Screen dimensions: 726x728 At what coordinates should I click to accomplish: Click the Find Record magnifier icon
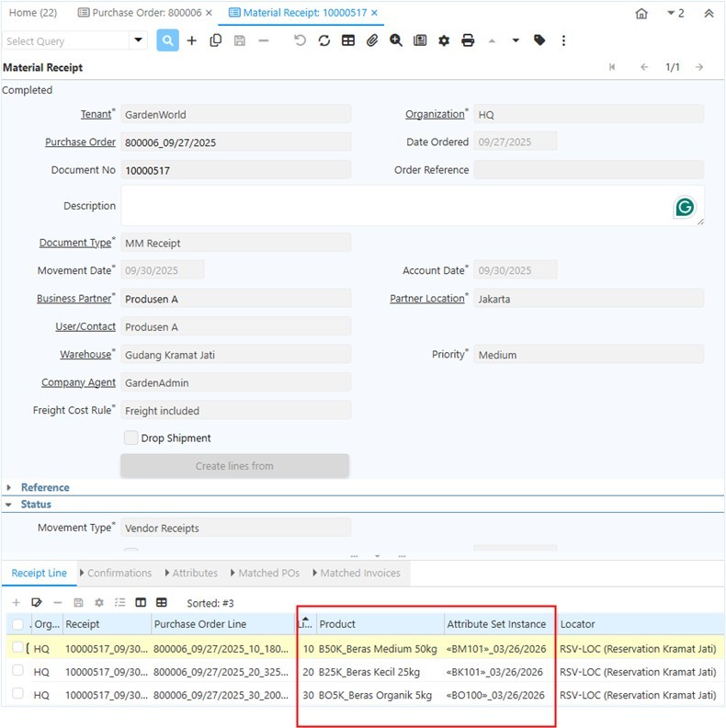coord(167,40)
